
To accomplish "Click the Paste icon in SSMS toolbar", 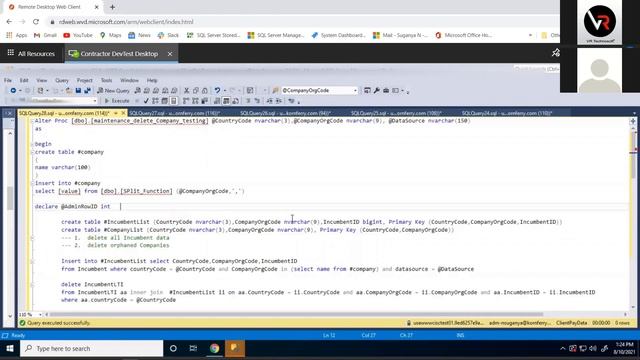I will (x=204, y=91).
